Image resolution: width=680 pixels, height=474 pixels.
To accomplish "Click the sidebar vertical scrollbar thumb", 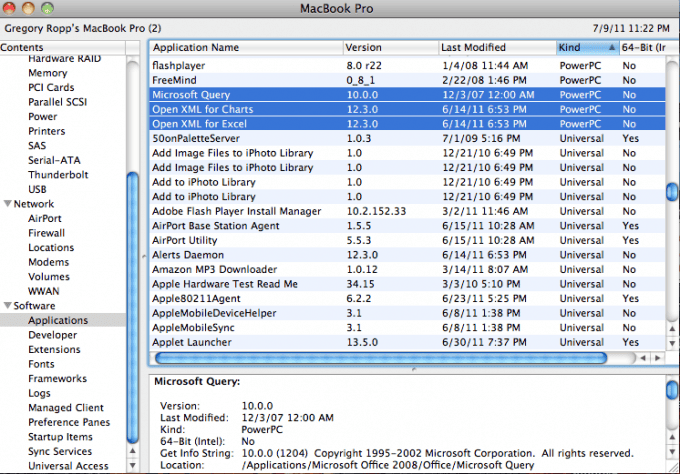I will (x=133, y=308).
